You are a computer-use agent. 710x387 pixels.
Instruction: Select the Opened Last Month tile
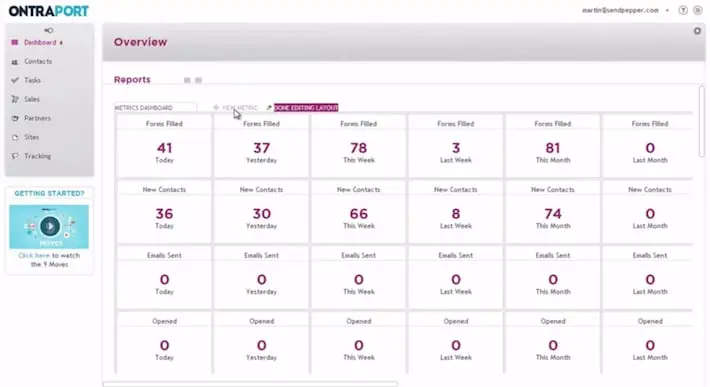[648, 343]
